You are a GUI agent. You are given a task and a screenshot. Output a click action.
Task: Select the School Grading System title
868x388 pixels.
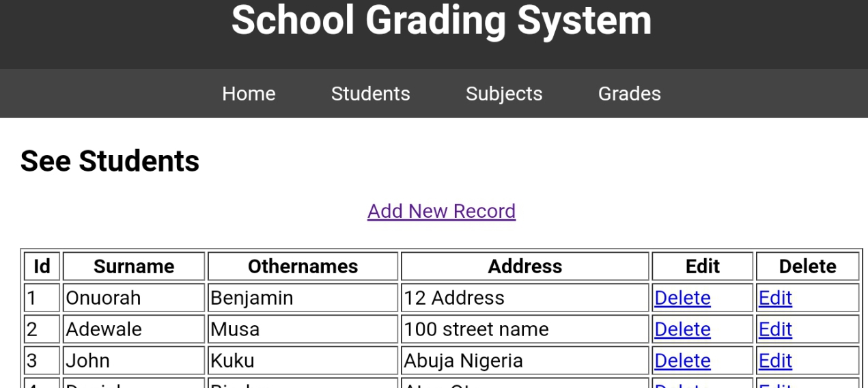(x=441, y=20)
